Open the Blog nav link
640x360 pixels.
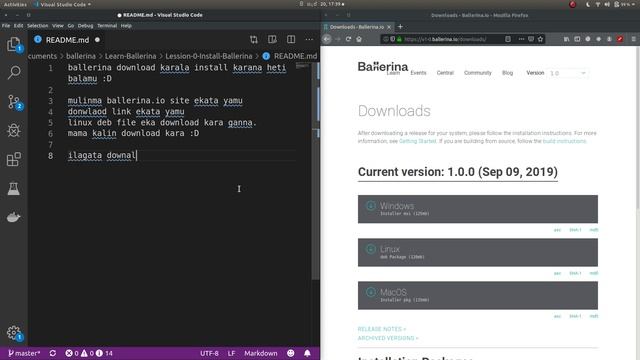coord(507,73)
